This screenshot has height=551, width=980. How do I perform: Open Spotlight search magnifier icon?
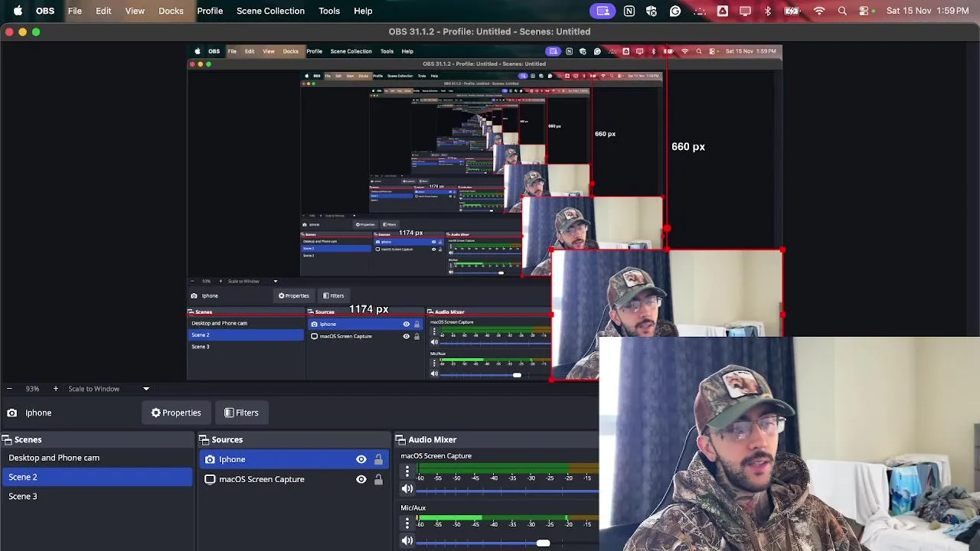[x=842, y=11]
